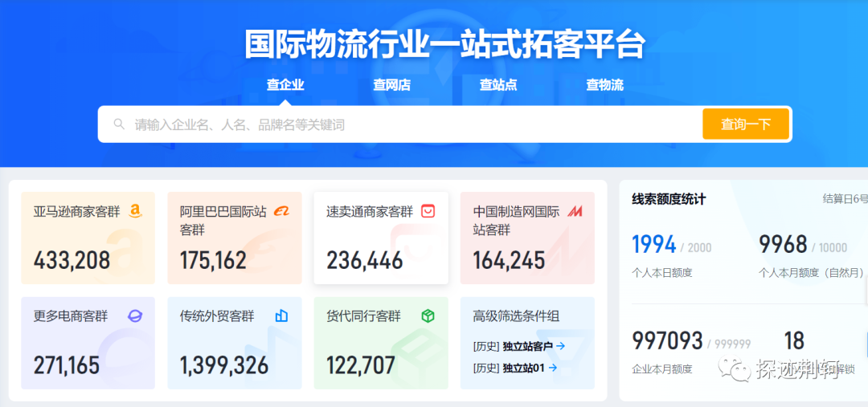Screen dimensions: 868x407
Task: Open 中国制造网国际站客群 card title
Action: tap(517, 221)
